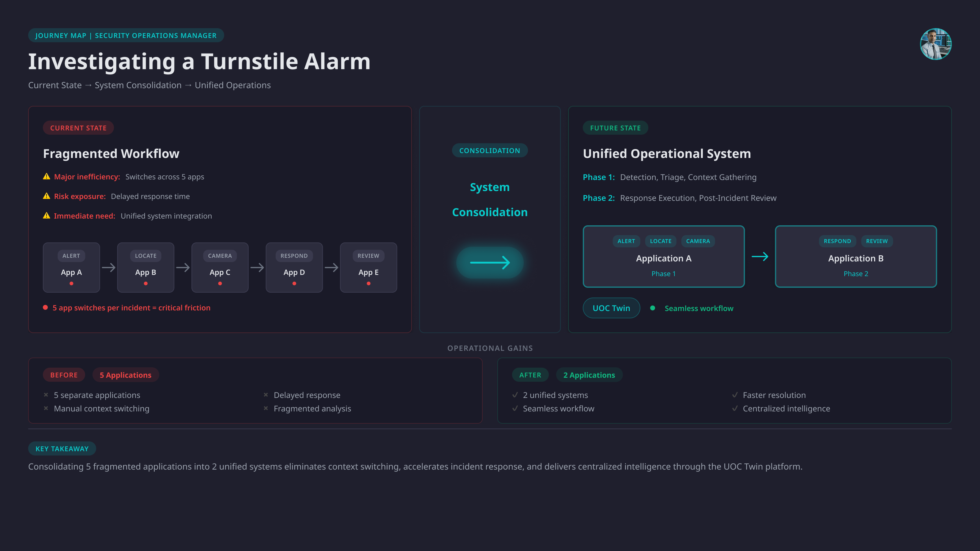Click the FUTURE STATE badge

pyautogui.click(x=615, y=128)
